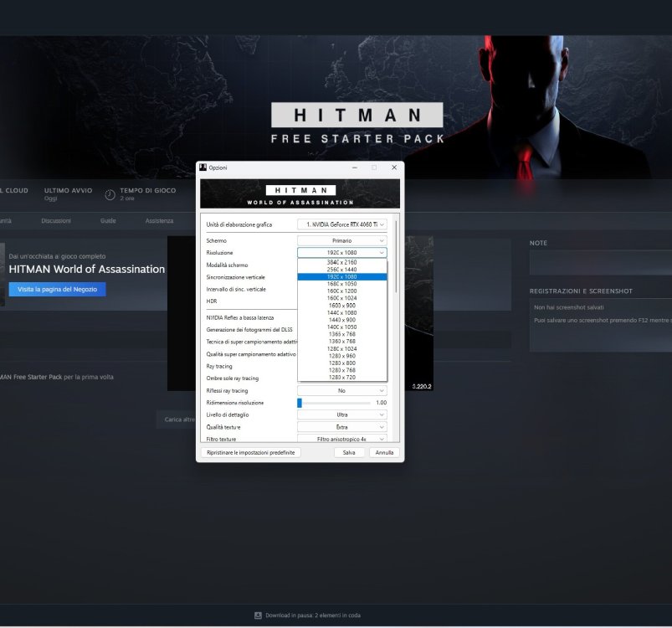The height and width of the screenshot is (628, 672).
Task: Select resolution 1280 x 960
Action: point(342,356)
